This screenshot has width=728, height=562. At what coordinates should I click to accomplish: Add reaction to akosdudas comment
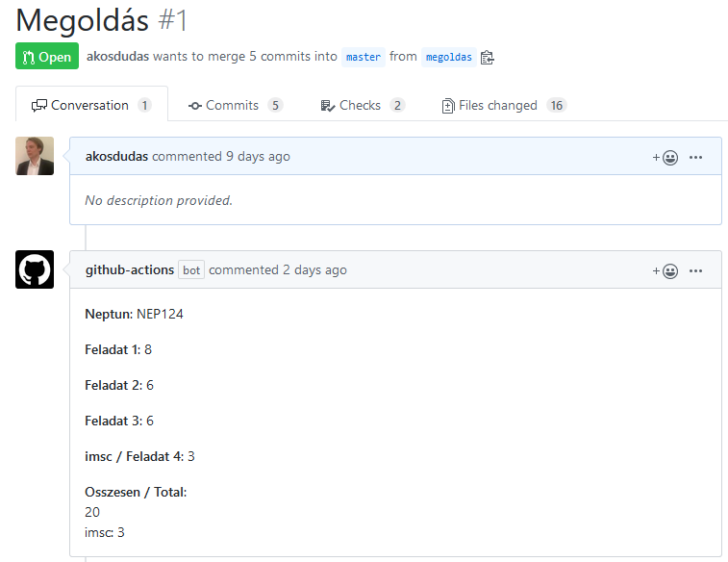(x=665, y=157)
